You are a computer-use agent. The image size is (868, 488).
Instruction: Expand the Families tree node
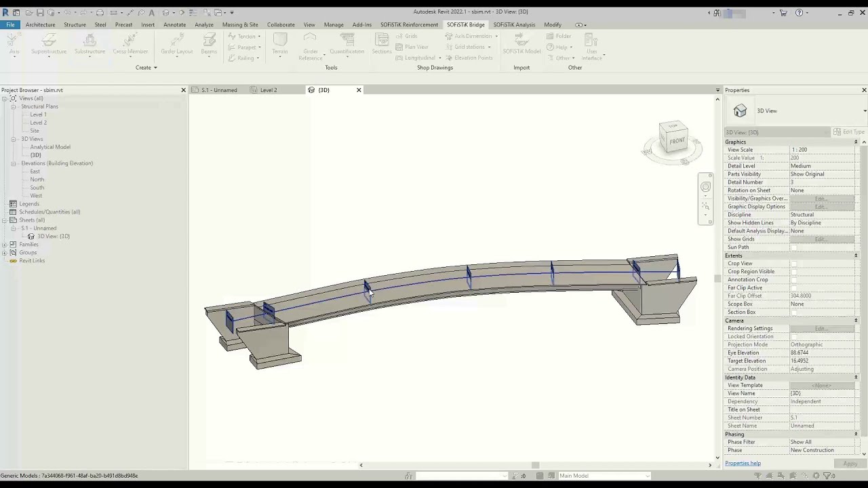[x=5, y=245]
